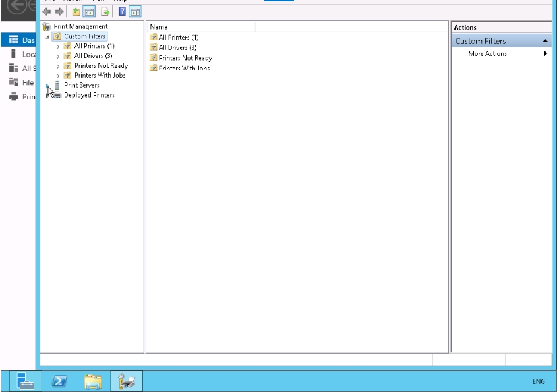Open Server Manager from the taskbar
559x392 pixels.
[x=25, y=381]
